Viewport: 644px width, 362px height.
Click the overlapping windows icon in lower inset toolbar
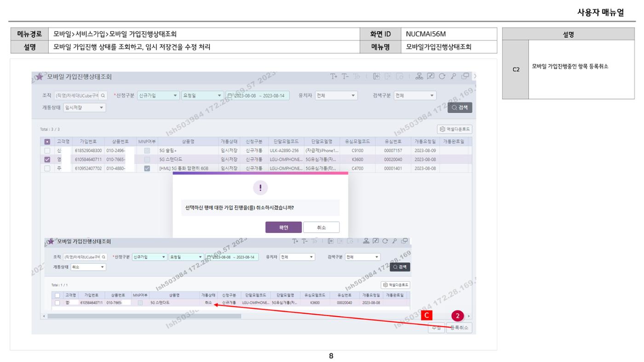[x=404, y=241]
